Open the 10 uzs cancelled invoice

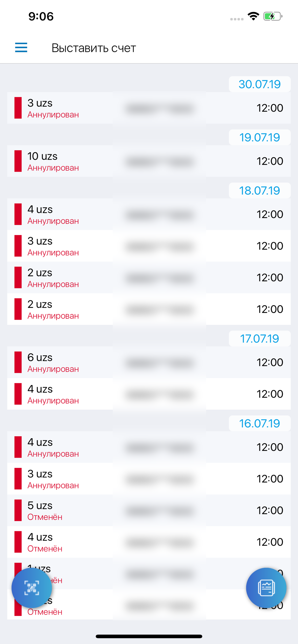(149, 161)
